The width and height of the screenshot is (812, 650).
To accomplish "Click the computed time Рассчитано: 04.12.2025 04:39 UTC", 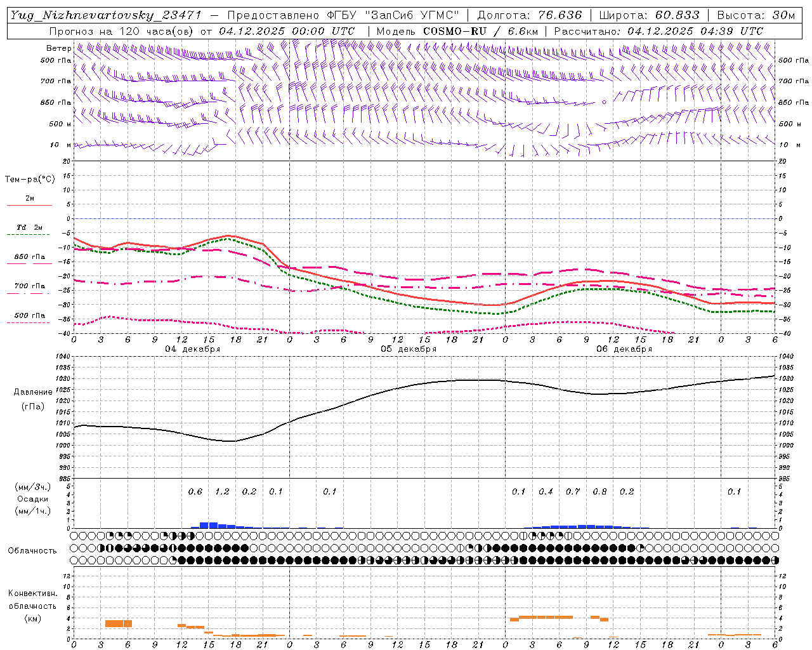I will click(658, 31).
